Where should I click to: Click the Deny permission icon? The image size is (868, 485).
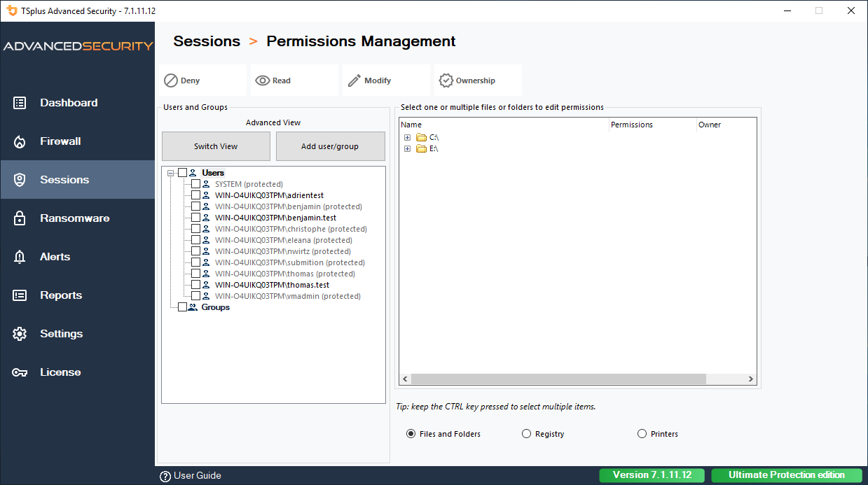point(171,80)
